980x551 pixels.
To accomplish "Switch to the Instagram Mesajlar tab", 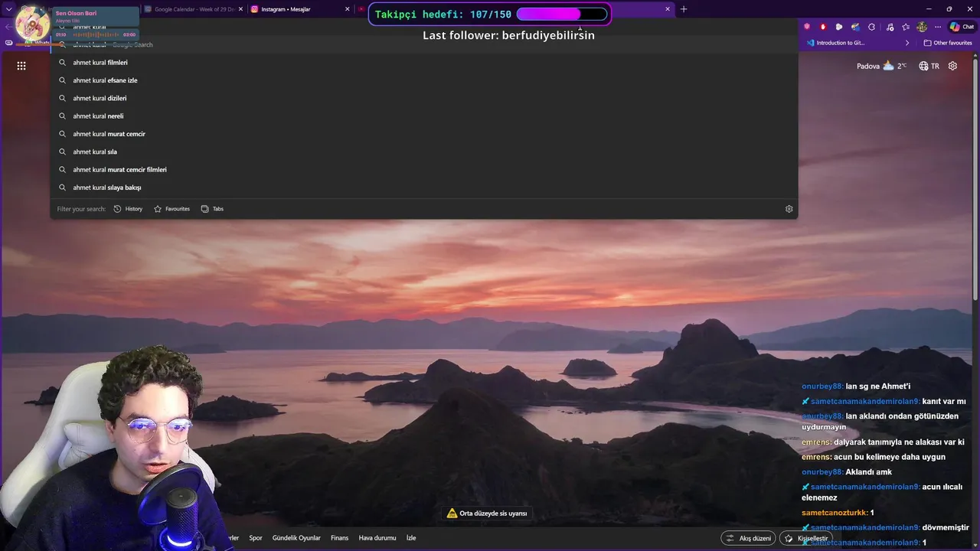I will tap(299, 9).
